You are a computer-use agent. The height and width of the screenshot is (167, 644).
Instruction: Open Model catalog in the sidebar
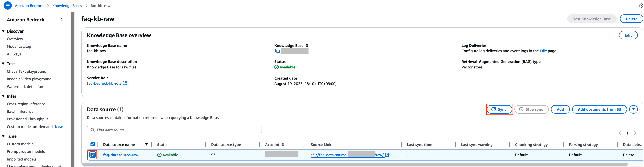19,46
